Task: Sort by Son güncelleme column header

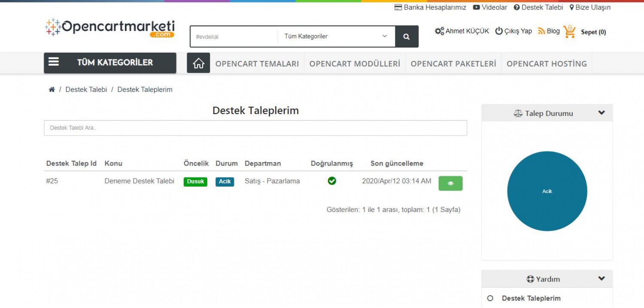Action: (x=397, y=163)
